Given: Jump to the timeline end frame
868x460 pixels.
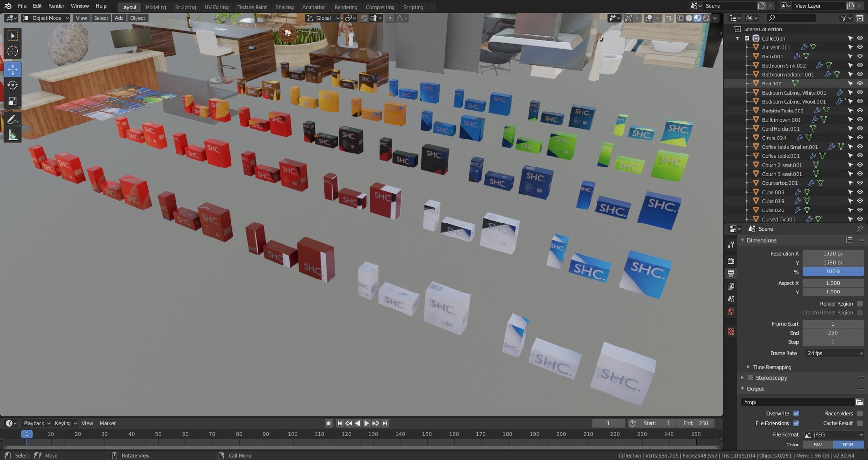Looking at the screenshot, I should [385, 423].
